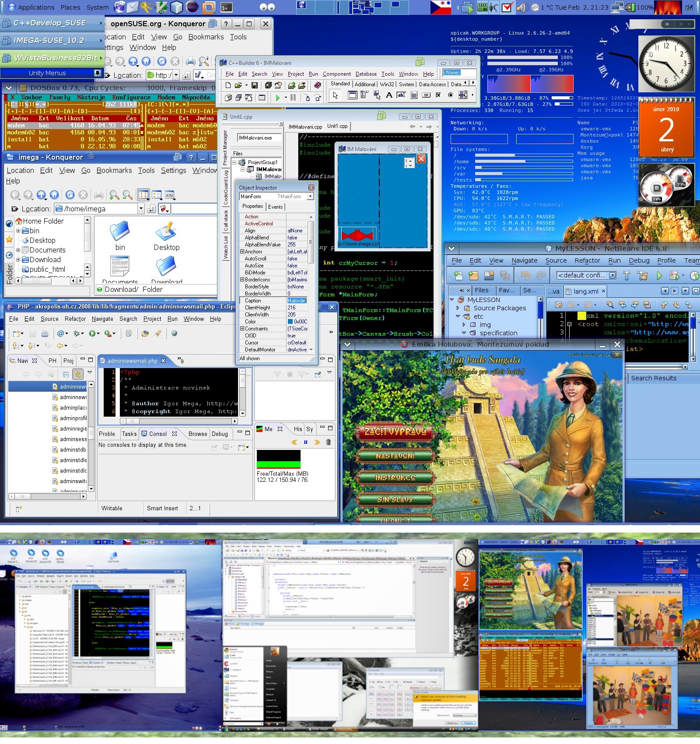The height and width of the screenshot is (744, 700).
Task: Click the Find Selection magnifier in NetBeans editor
Action: [610, 305]
